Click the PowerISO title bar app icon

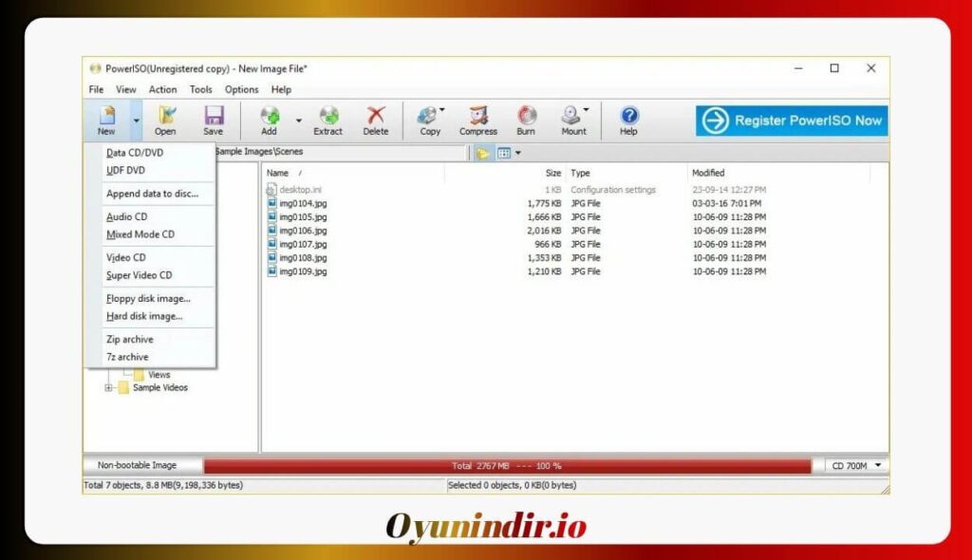(95, 68)
